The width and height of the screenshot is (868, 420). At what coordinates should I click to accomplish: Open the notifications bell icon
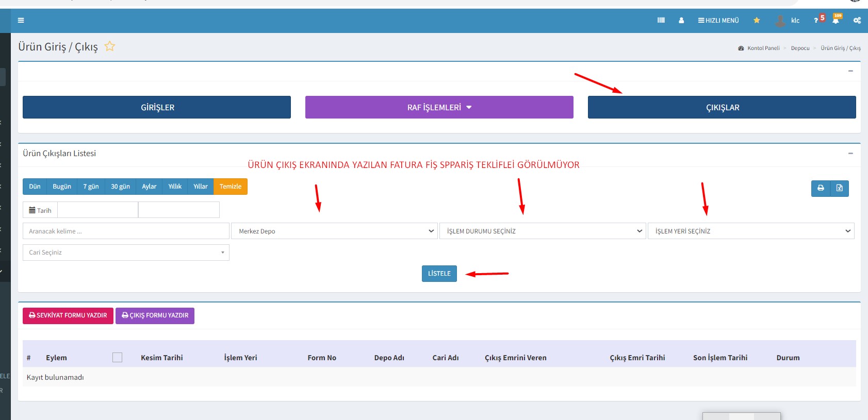(836, 21)
